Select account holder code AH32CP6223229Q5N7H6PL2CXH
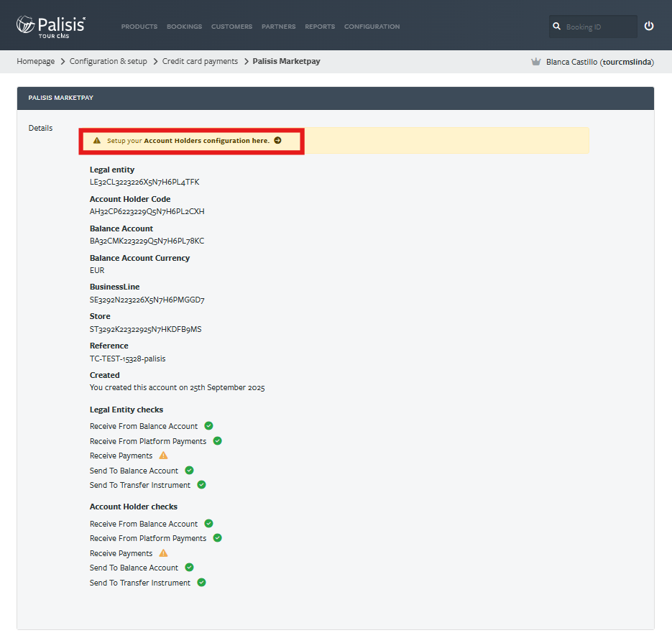The width and height of the screenshot is (672, 638). click(147, 212)
